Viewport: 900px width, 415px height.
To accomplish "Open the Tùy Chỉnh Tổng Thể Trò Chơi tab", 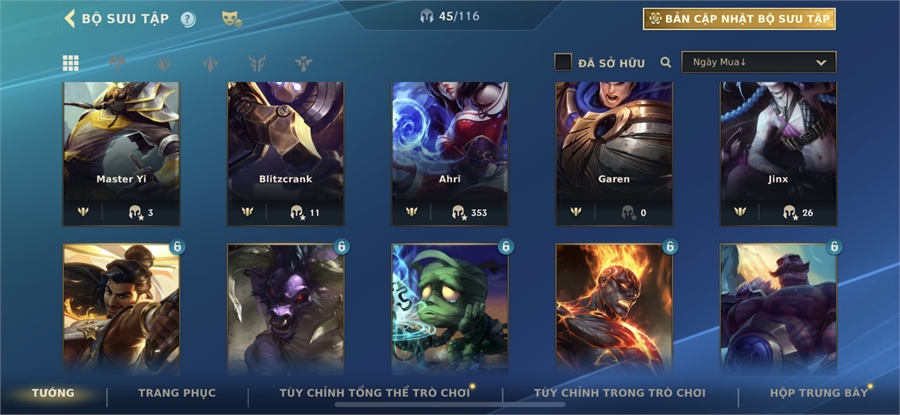I will [x=374, y=393].
